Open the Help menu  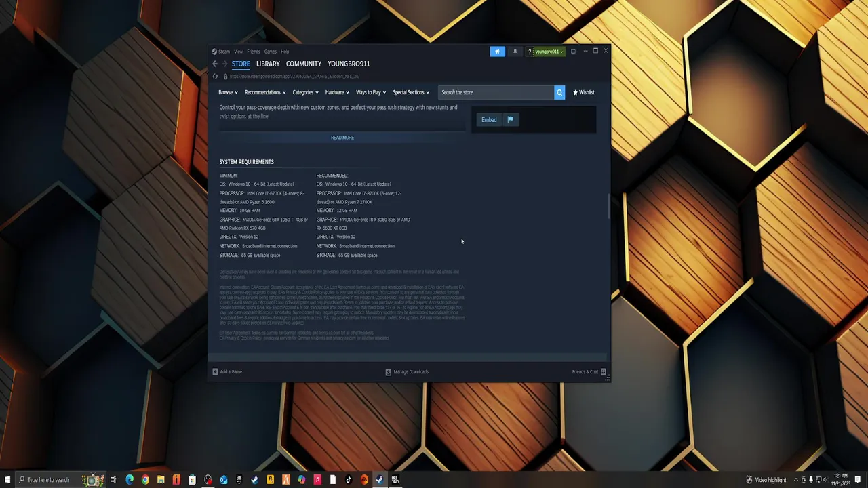285,52
